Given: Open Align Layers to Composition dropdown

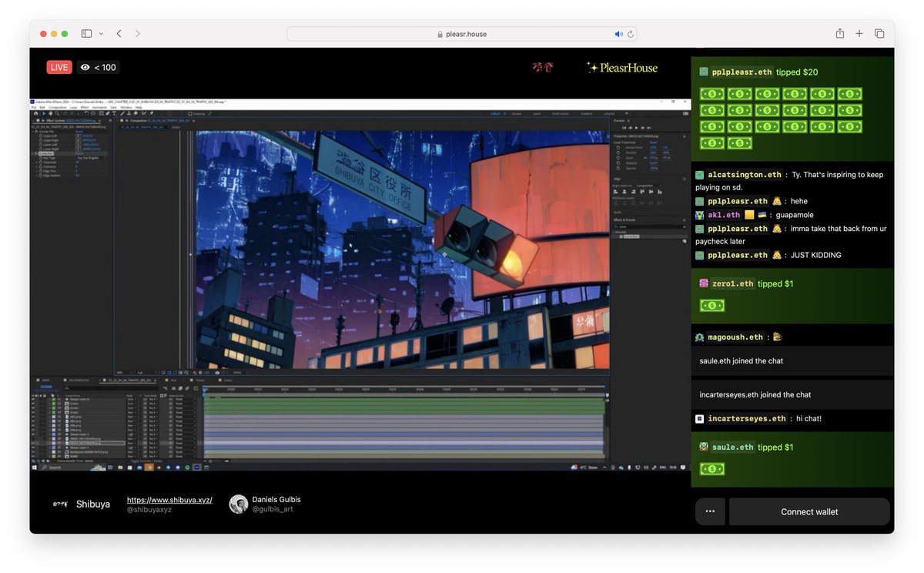Looking at the screenshot, I should tap(648, 186).
